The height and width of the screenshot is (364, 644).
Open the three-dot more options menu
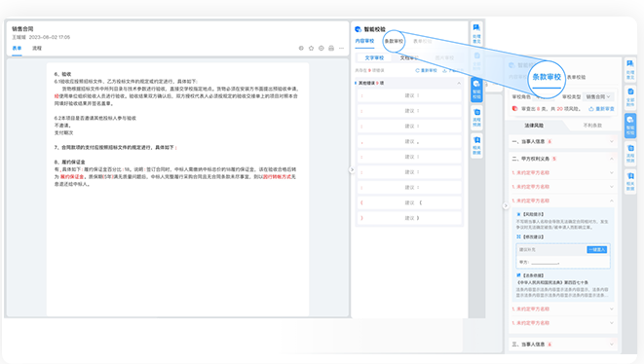341,48
